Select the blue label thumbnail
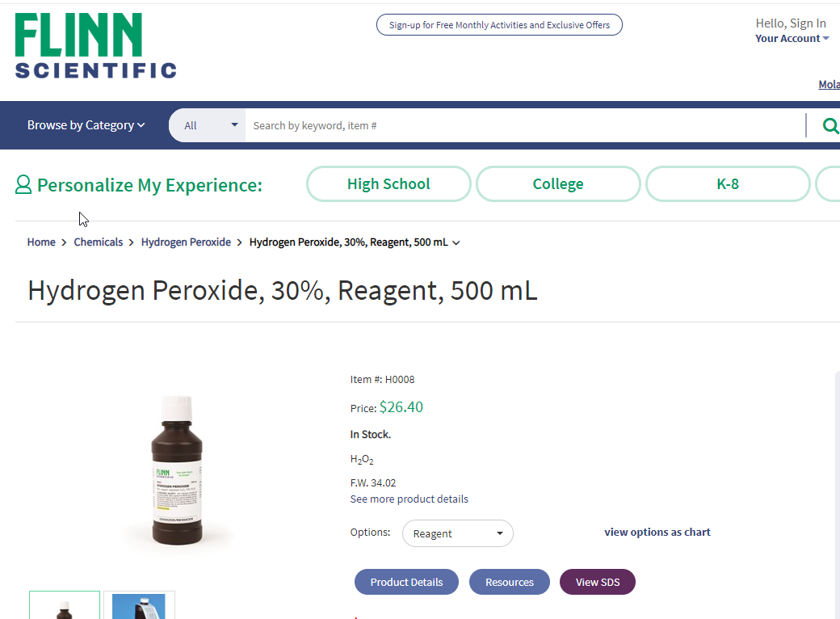The image size is (840, 619). click(x=139, y=605)
